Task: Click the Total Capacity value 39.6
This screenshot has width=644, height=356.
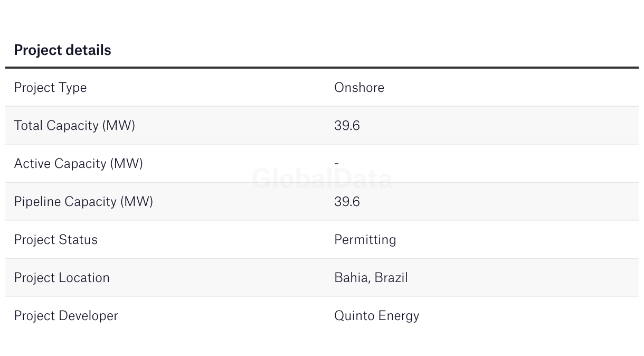Action: point(347,126)
